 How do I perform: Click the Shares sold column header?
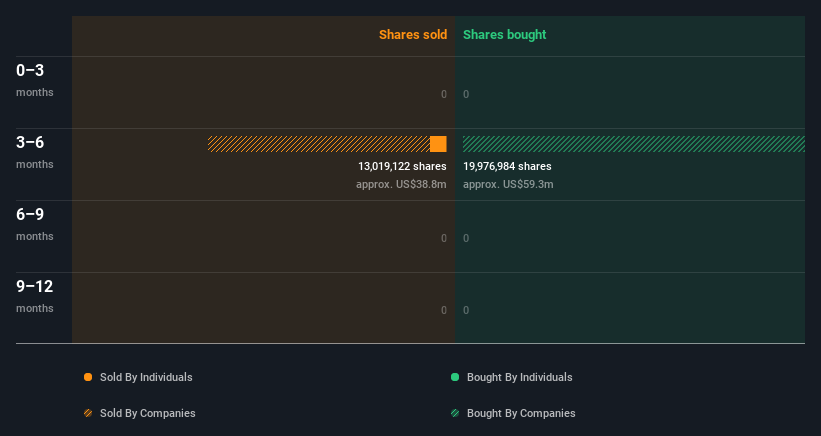[413, 35]
